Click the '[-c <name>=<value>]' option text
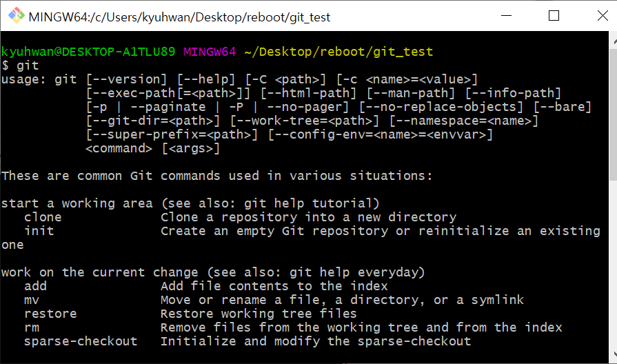The width and height of the screenshot is (617, 364). coord(407,79)
